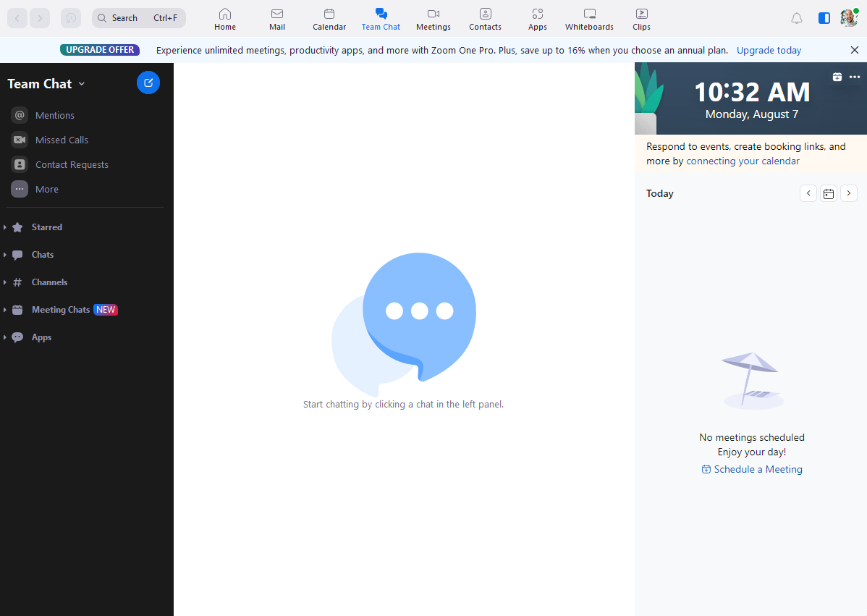Toggle the side panel icon
The image size is (867, 616).
pyautogui.click(x=824, y=18)
